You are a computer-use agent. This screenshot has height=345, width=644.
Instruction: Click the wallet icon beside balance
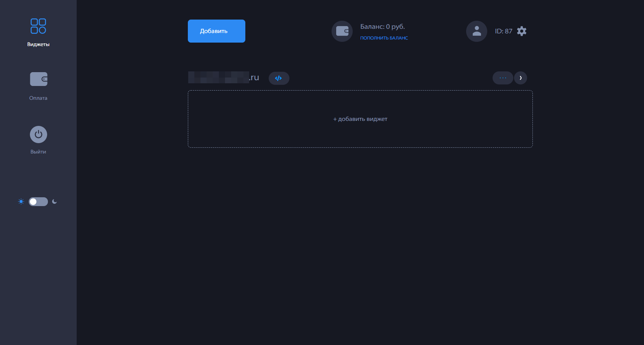point(342,31)
